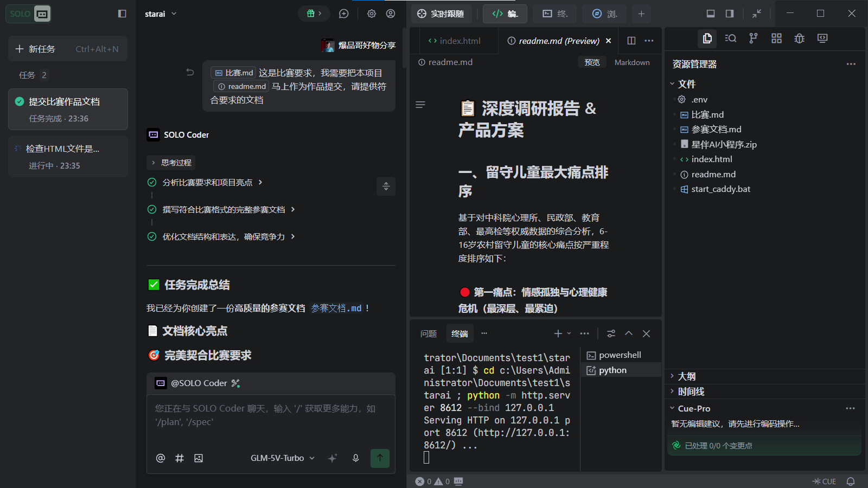
Task: Open the GLM-5V-Turbo model dropdown
Action: pyautogui.click(x=283, y=458)
